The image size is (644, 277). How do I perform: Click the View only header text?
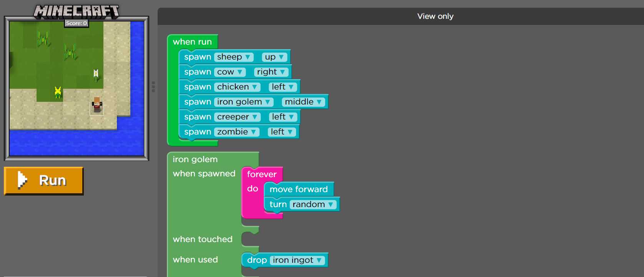click(x=435, y=17)
